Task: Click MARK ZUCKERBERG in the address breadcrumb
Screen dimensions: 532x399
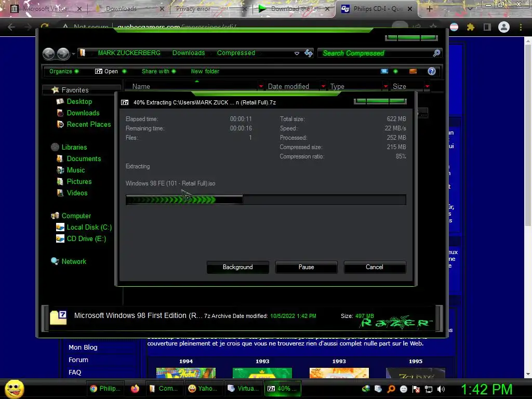Action: point(129,53)
